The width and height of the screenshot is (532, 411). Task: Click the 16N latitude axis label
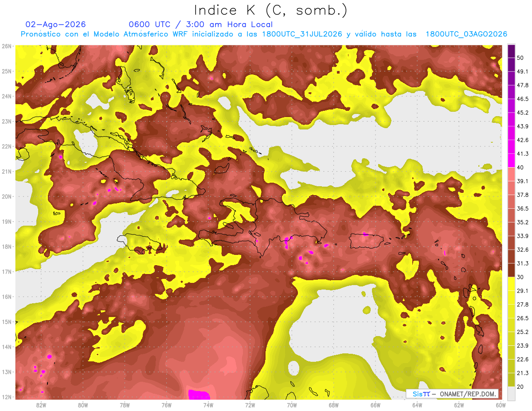click(x=7, y=297)
